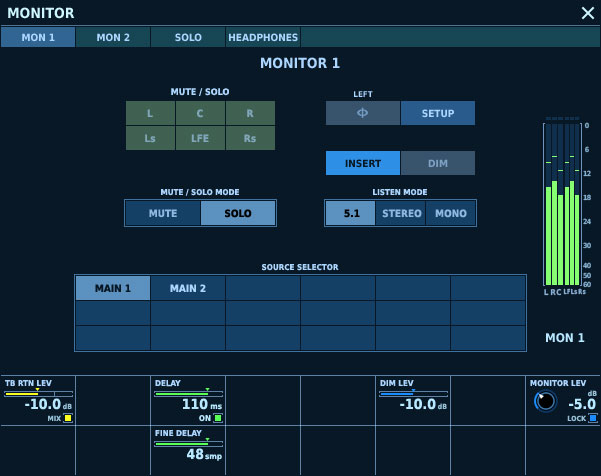601x476 pixels.
Task: Toggle the Delay ON indicator
Action: click(218, 418)
